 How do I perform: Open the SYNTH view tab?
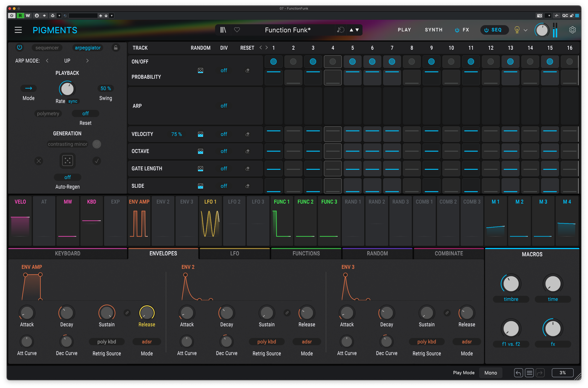(x=433, y=30)
